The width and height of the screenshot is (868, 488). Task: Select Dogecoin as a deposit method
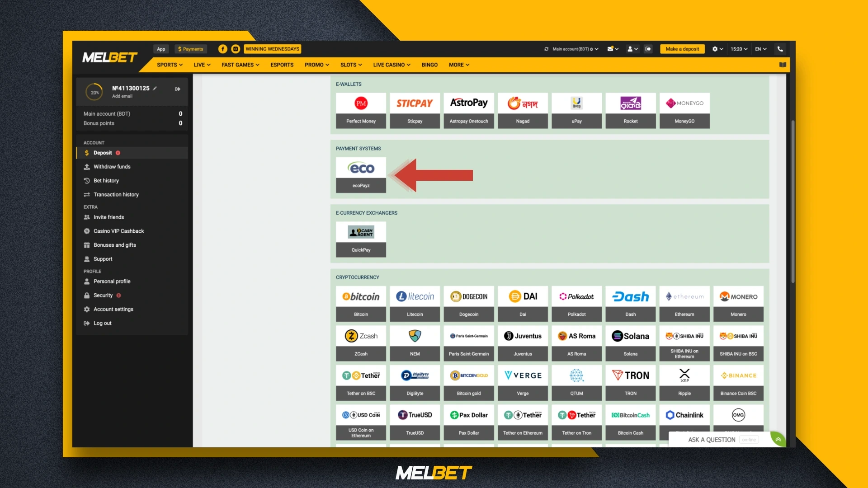tap(469, 303)
